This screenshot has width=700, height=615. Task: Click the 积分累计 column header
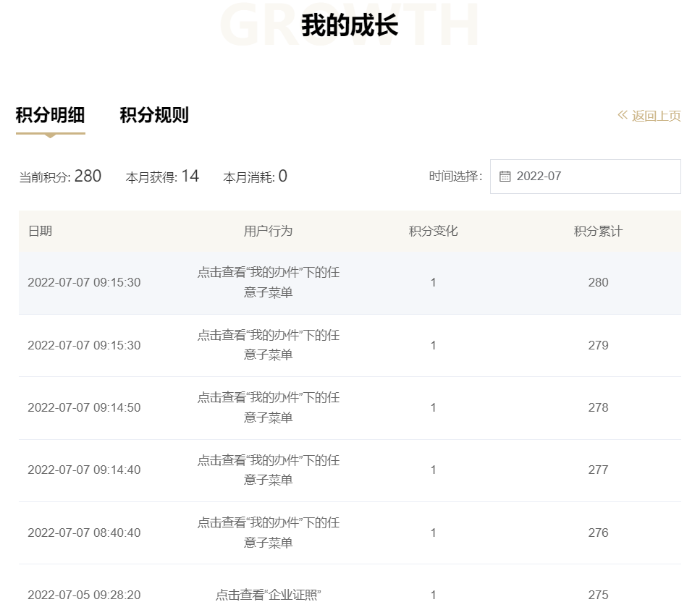point(598,230)
